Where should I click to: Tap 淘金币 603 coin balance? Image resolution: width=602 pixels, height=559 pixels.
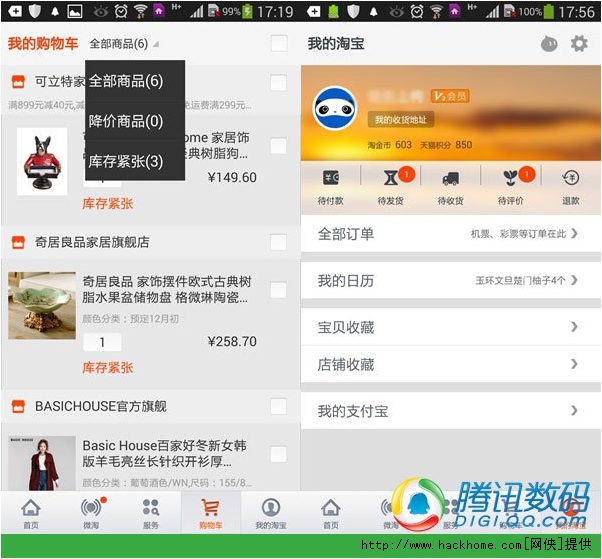tap(389, 145)
